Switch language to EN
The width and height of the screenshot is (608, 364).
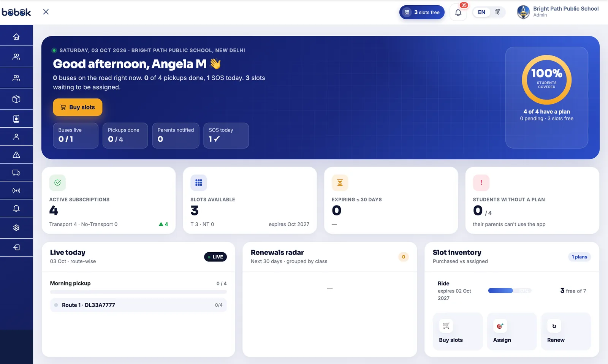[x=481, y=12]
